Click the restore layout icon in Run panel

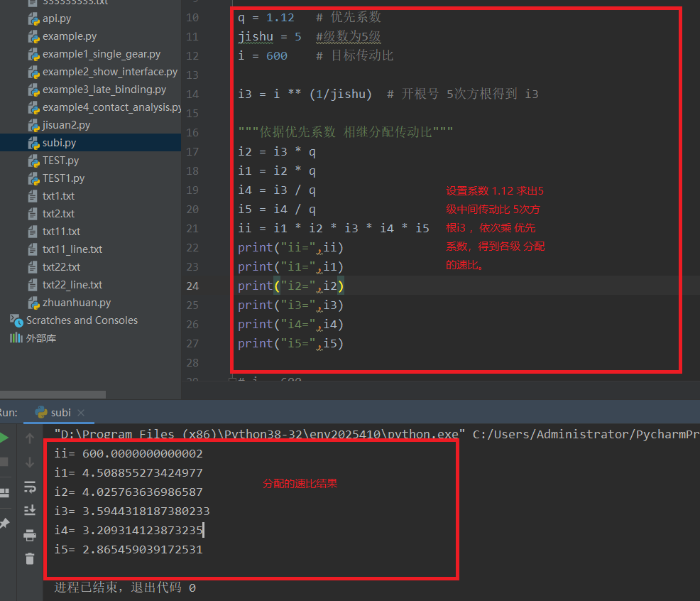[4, 492]
